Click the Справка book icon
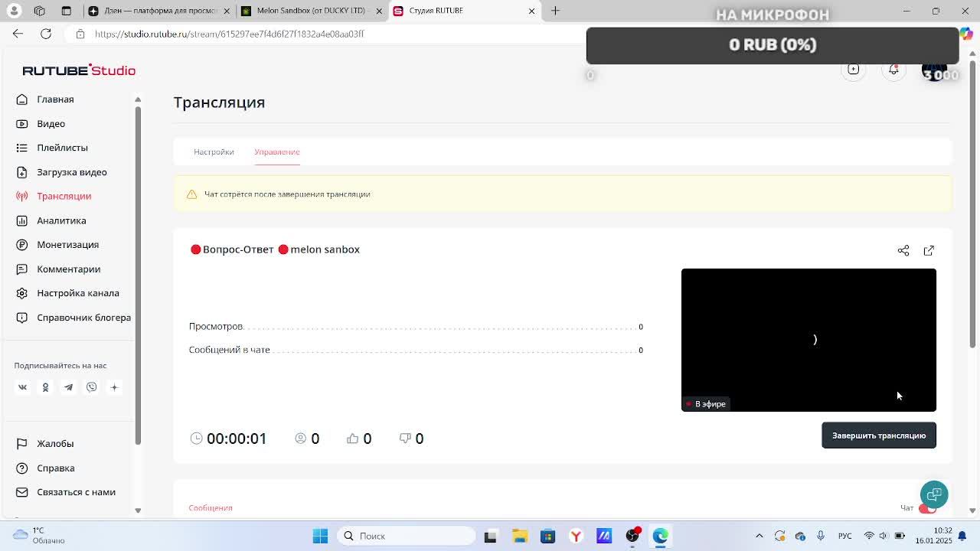 (22, 468)
